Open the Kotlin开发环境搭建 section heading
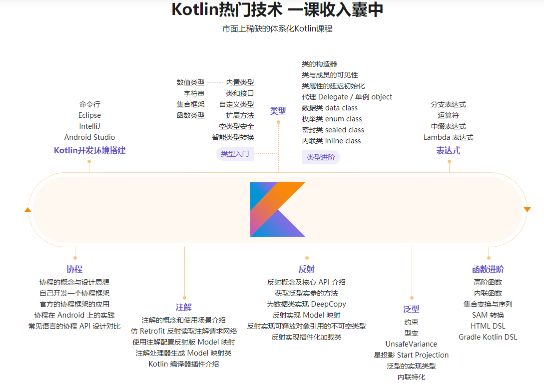This screenshot has height=392, width=544. click(90, 150)
